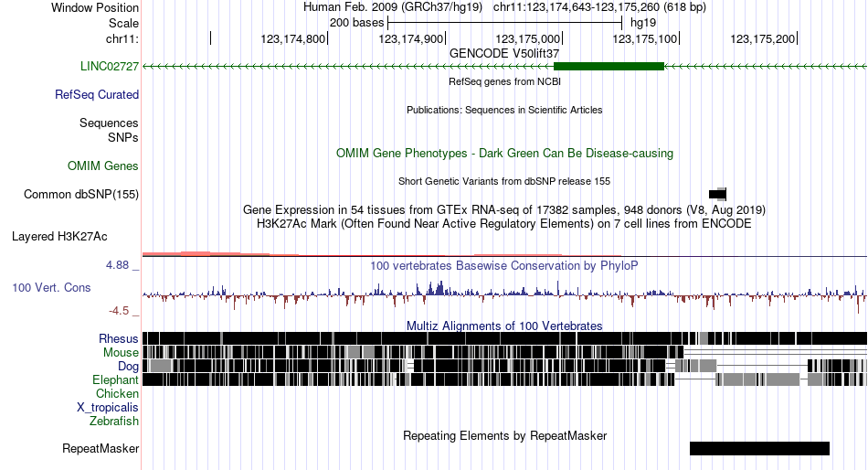868x470 pixels.
Task: Click the 123,175,200 ruler position
Action: pos(762,38)
